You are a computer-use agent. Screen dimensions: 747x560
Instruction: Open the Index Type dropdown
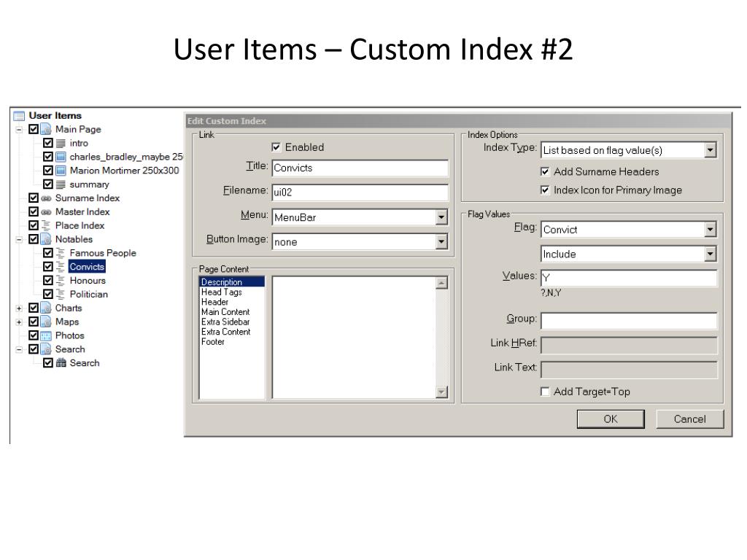coord(710,150)
